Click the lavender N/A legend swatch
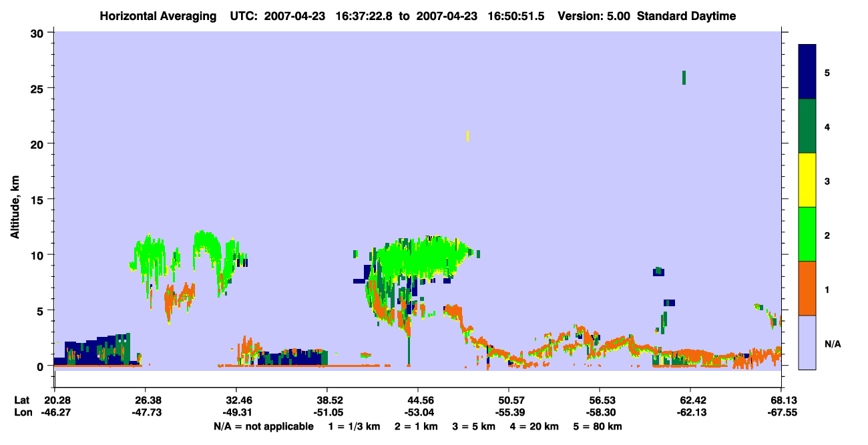Screen dimensions: 868x445 pos(807,342)
